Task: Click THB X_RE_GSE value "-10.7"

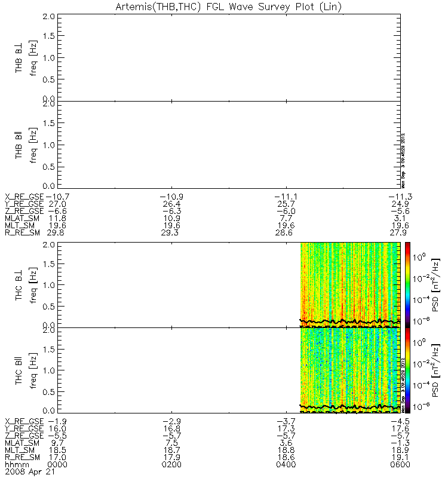Action: click(x=57, y=197)
